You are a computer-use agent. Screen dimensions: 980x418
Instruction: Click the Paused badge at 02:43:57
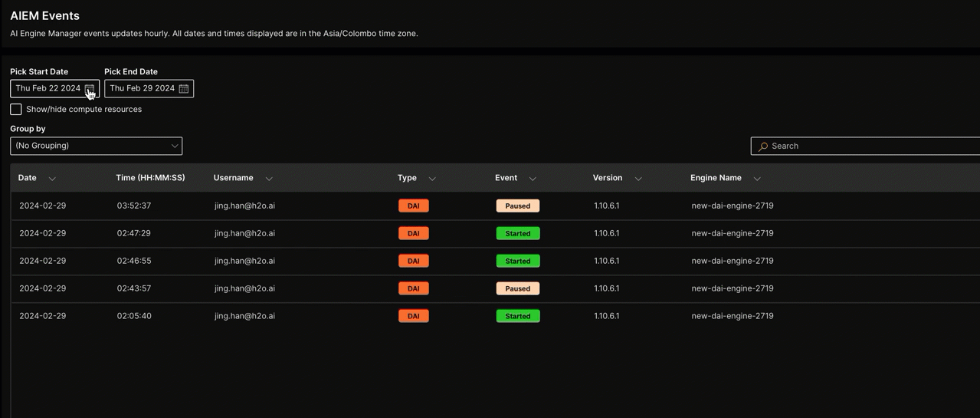[x=517, y=288]
